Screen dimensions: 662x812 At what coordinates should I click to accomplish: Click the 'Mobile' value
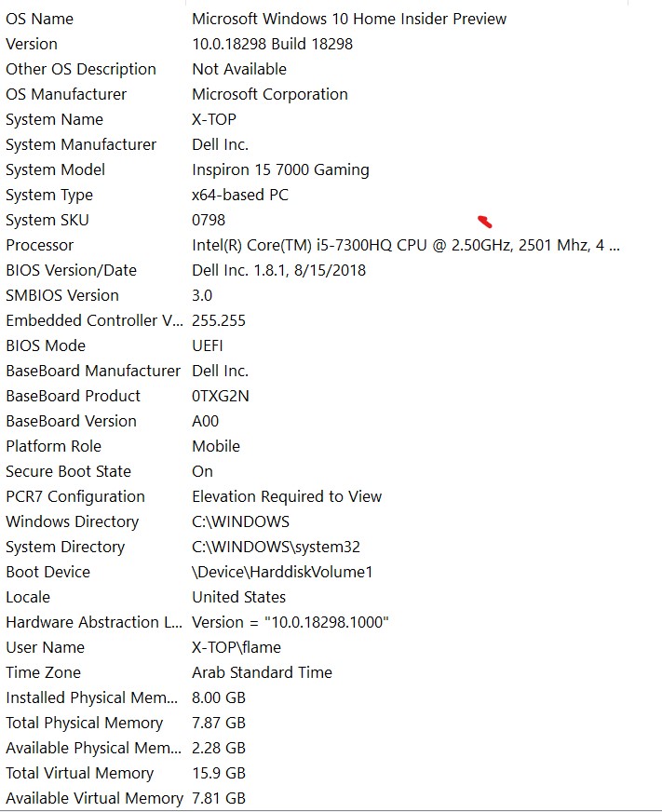click(x=215, y=446)
